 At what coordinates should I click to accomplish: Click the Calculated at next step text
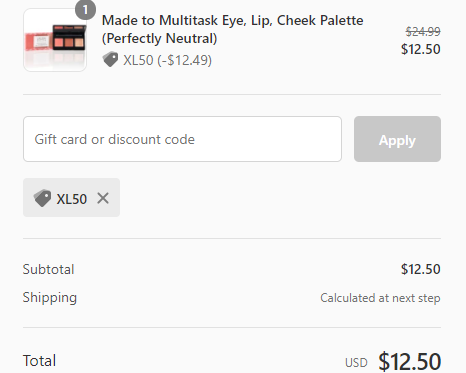[x=380, y=298]
